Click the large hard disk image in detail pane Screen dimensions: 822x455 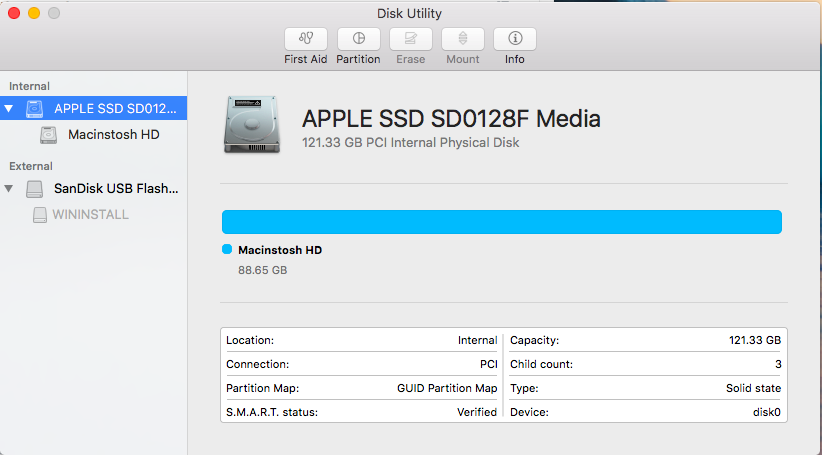[x=252, y=125]
